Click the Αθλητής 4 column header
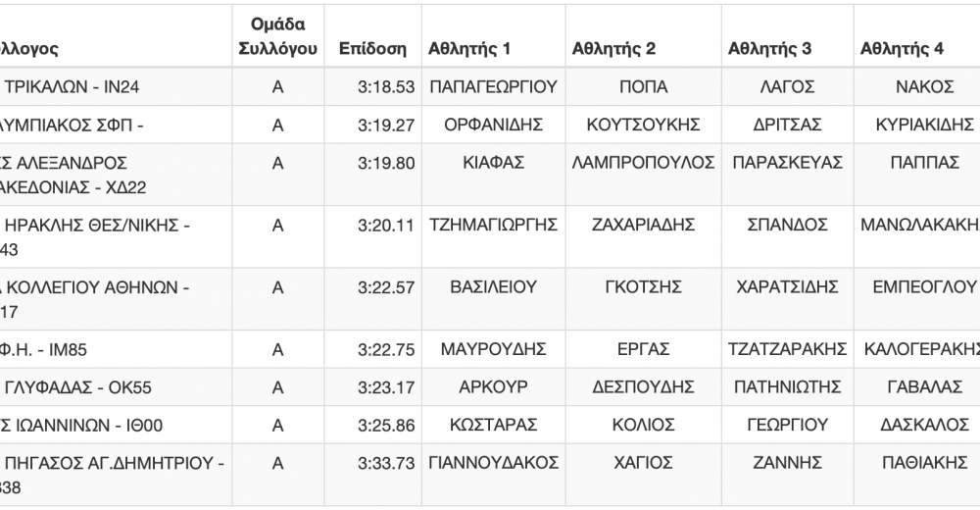Viewport: 980px width, 510px height. point(902,49)
